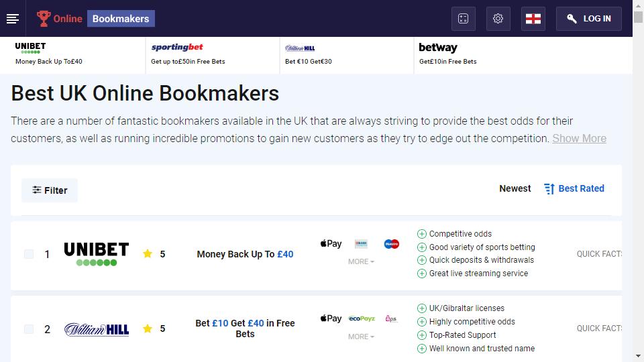Open the William Hill top banner offer

[x=347, y=56]
